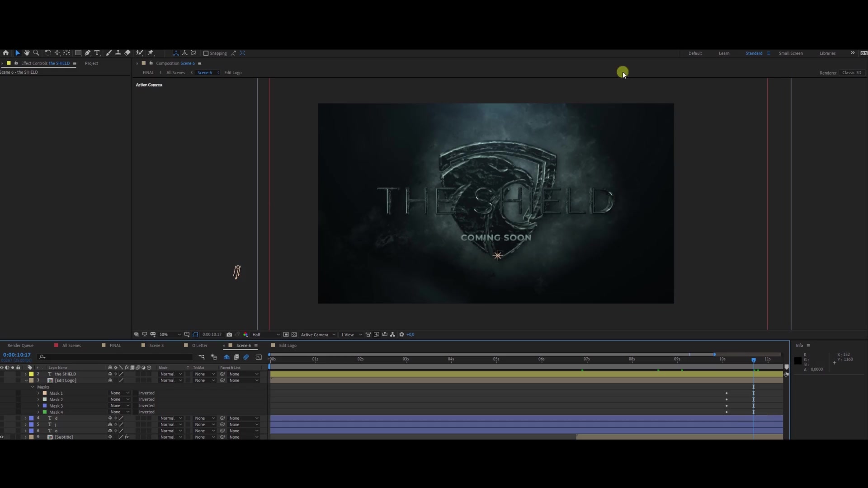Screen dimensions: 868x488
Task: Click the composition flowchart icon in viewer bar
Action: click(x=392, y=335)
